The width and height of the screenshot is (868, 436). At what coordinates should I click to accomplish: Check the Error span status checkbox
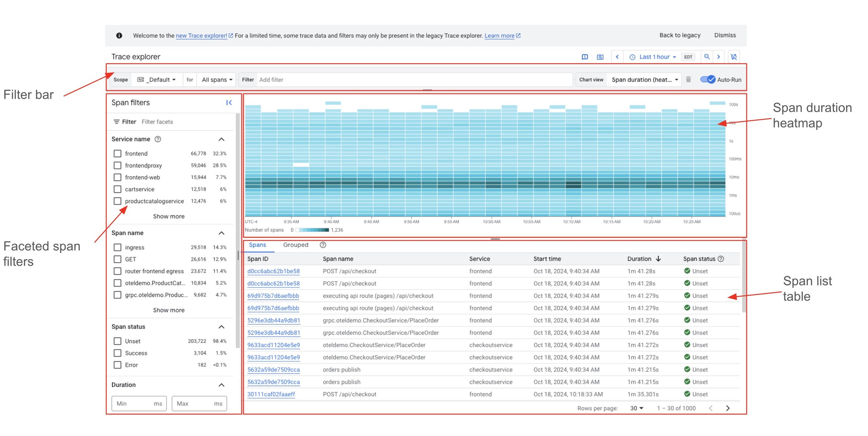tap(117, 365)
